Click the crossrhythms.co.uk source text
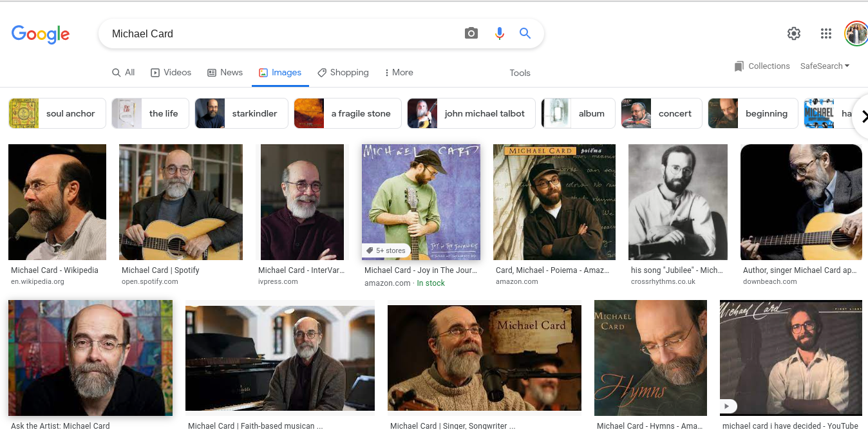The image size is (868, 432). 663,282
